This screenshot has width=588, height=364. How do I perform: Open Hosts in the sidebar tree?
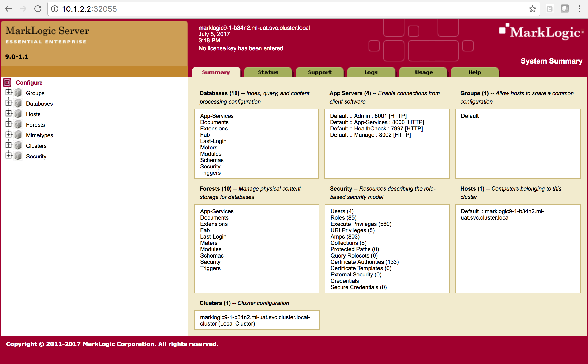(33, 114)
